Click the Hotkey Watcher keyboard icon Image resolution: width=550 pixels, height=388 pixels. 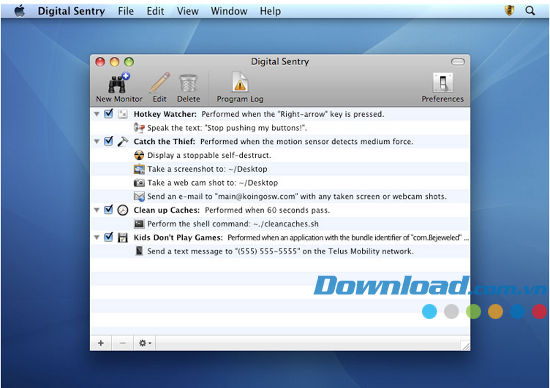click(122, 114)
